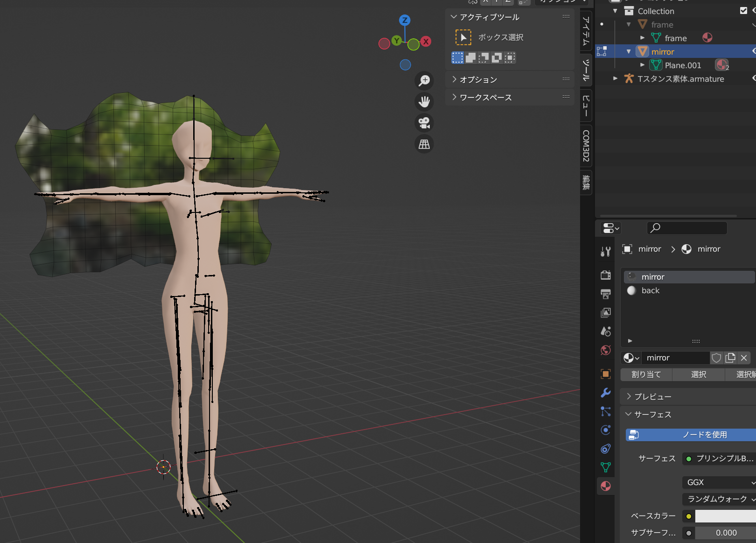Click the new material duplicate icon

(730, 358)
